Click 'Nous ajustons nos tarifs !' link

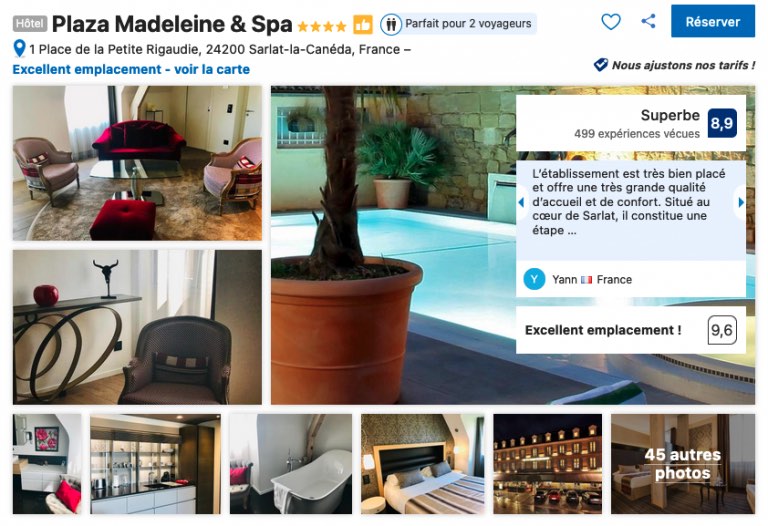683,65
